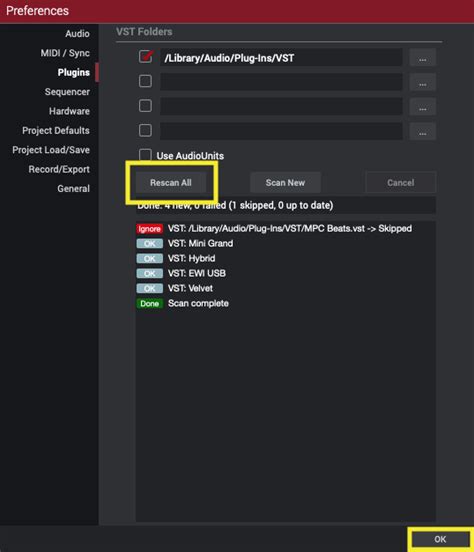
Task: Open the Hardware preferences section
Action: pyautogui.click(x=69, y=111)
